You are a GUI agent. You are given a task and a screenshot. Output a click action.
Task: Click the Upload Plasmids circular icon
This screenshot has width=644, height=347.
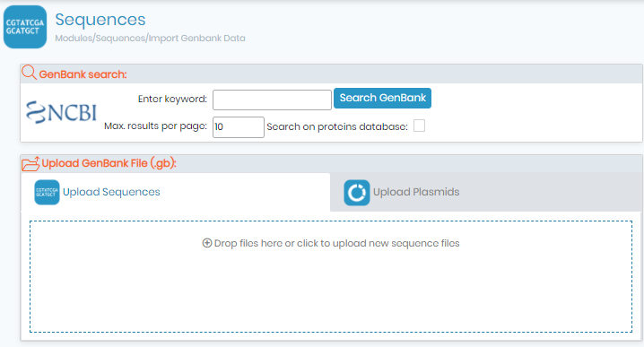(356, 193)
